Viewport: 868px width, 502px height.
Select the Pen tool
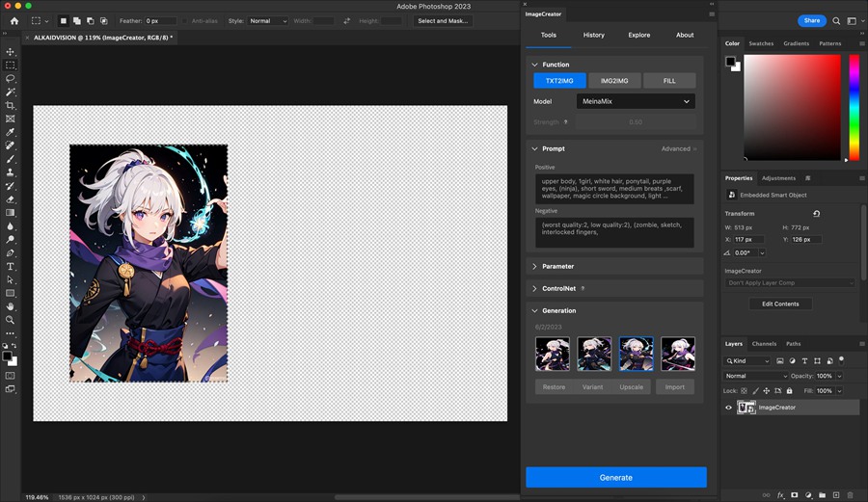coord(10,253)
